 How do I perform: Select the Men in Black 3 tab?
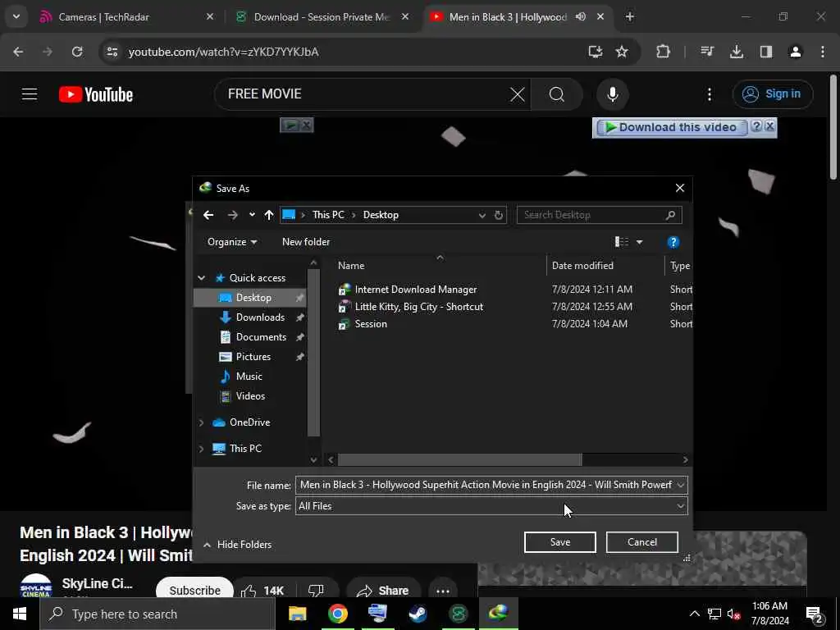point(507,17)
